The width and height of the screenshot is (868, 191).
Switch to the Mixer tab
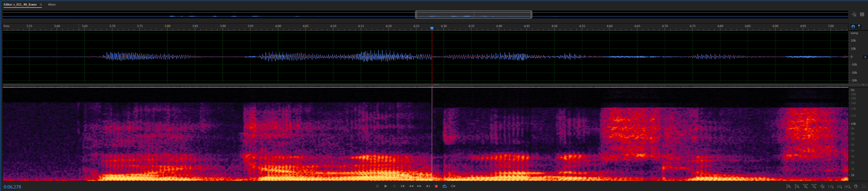click(x=52, y=5)
